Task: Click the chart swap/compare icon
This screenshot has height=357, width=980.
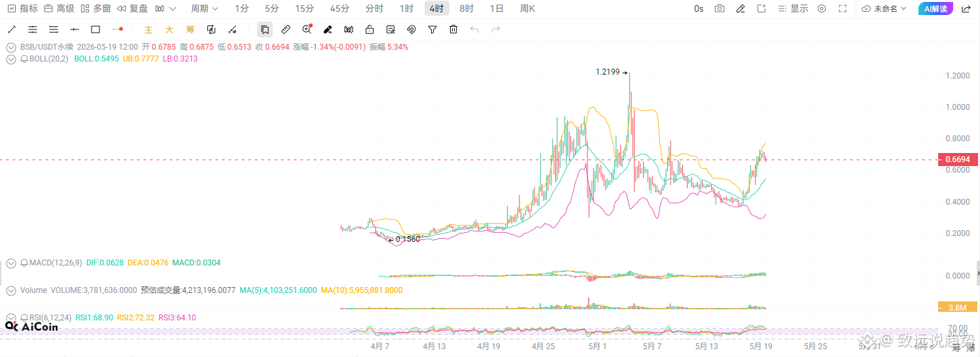Action: click(211, 29)
